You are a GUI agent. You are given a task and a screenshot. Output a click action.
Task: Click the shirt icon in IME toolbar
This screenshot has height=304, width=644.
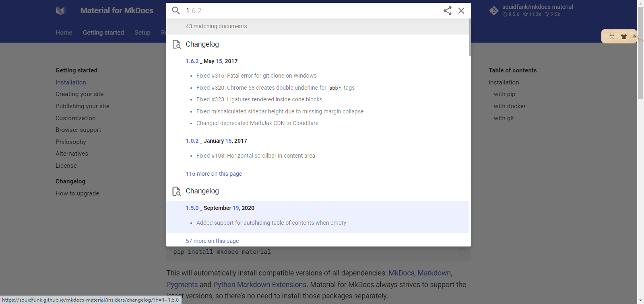pos(623,36)
